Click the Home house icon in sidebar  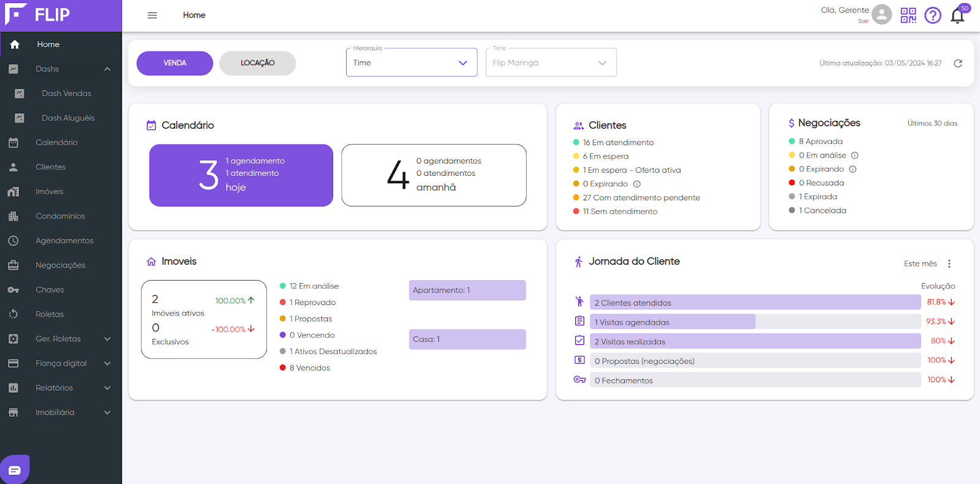tap(15, 44)
